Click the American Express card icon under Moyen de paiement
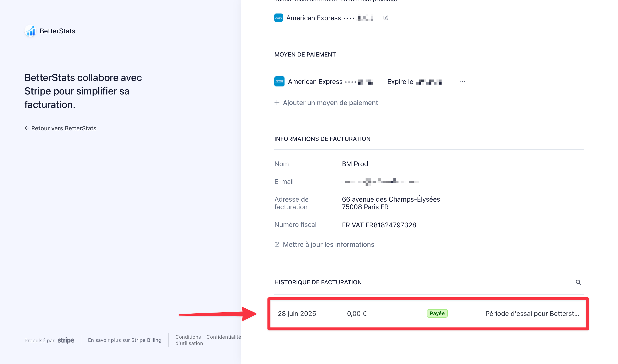Screen dimensions: 618x364 279,81
